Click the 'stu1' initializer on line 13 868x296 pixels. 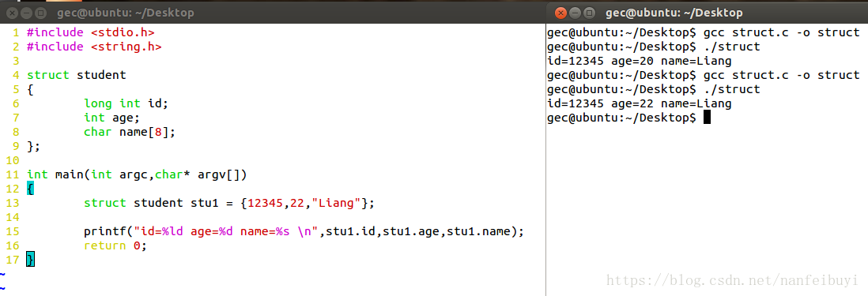click(x=229, y=203)
